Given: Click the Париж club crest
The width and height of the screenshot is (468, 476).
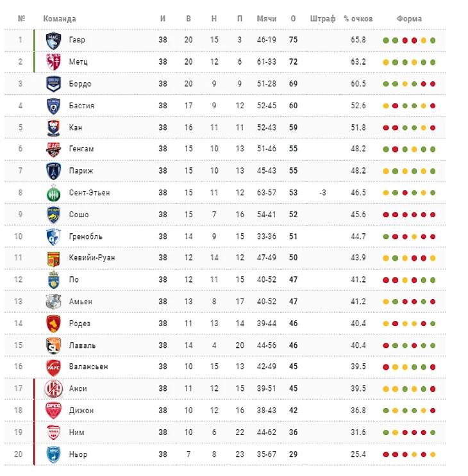Looking at the screenshot, I should 53,171.
